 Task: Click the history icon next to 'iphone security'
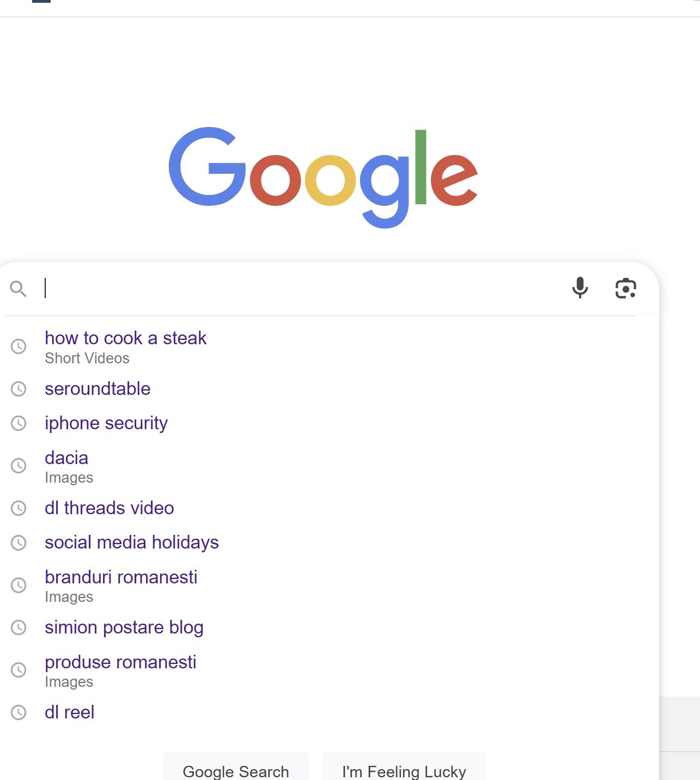19,423
